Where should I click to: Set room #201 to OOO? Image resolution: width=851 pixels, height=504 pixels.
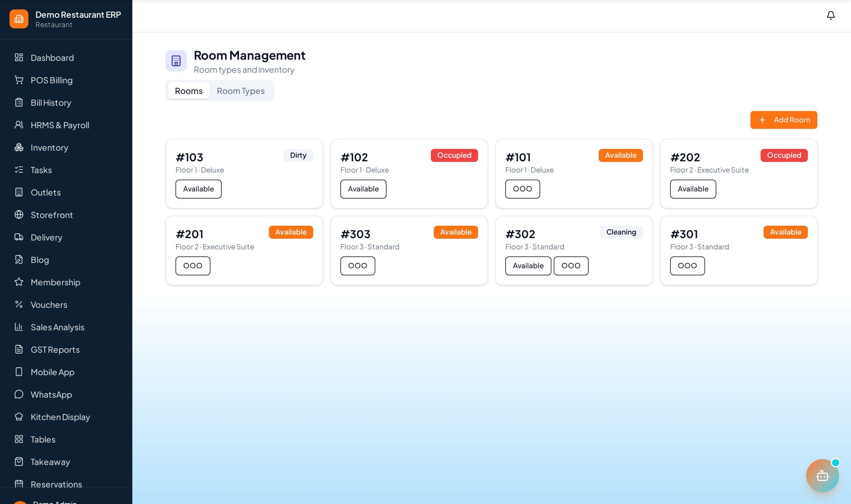(x=193, y=266)
